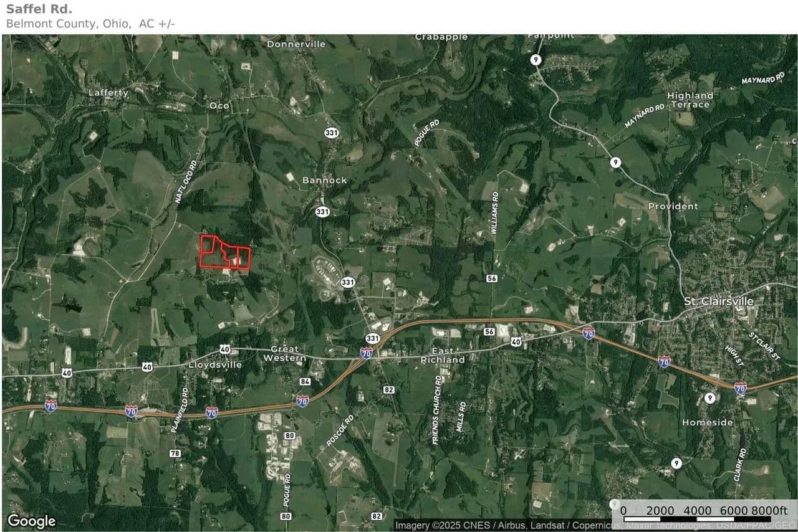
Task: Click the route 82 shield below East Richland
Action: click(x=389, y=389)
